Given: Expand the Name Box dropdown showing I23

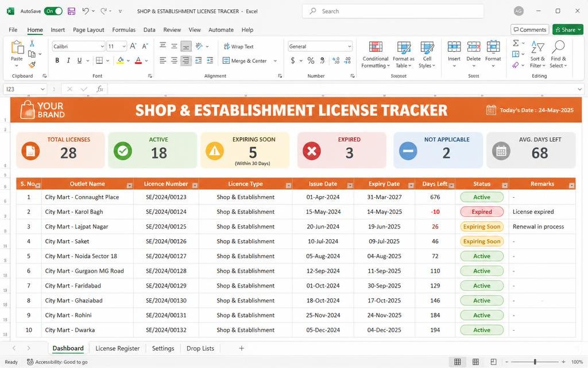Looking at the screenshot, I should pyautogui.click(x=42, y=89).
